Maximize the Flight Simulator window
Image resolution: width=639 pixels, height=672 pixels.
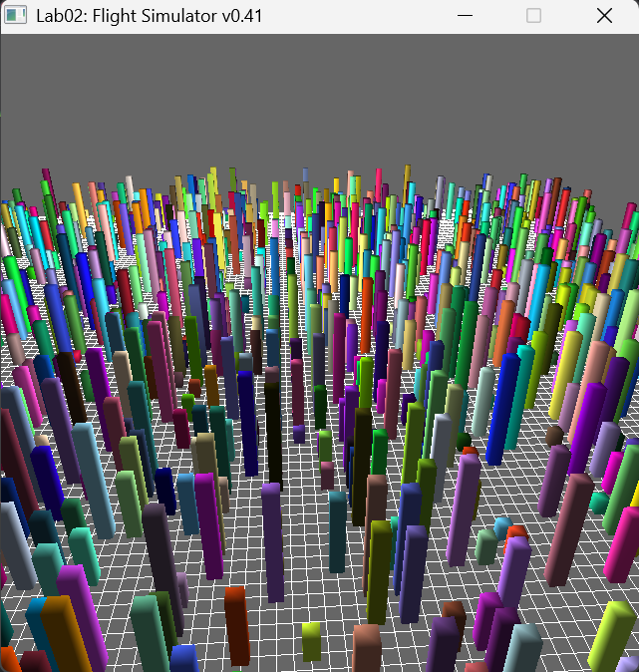[533, 16]
